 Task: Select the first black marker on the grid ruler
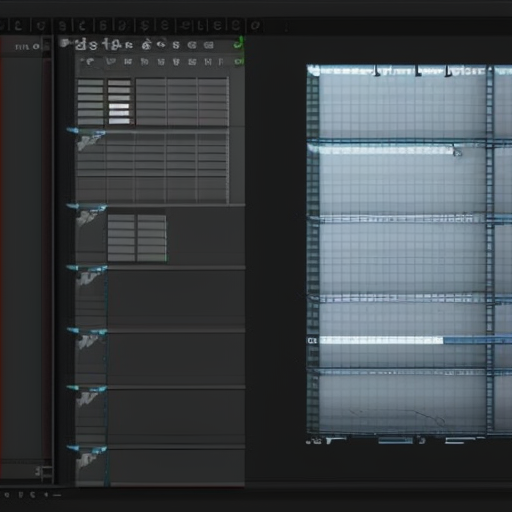tap(377, 71)
